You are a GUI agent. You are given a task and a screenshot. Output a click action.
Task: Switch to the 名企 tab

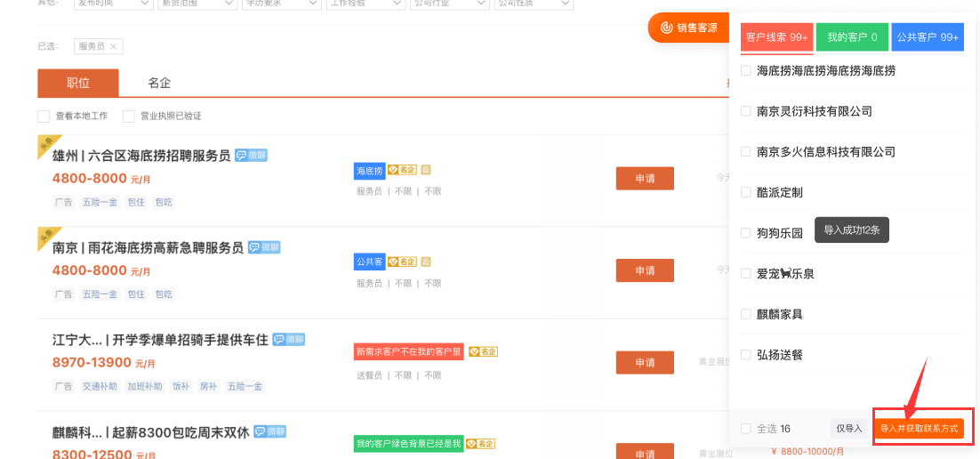tap(159, 83)
